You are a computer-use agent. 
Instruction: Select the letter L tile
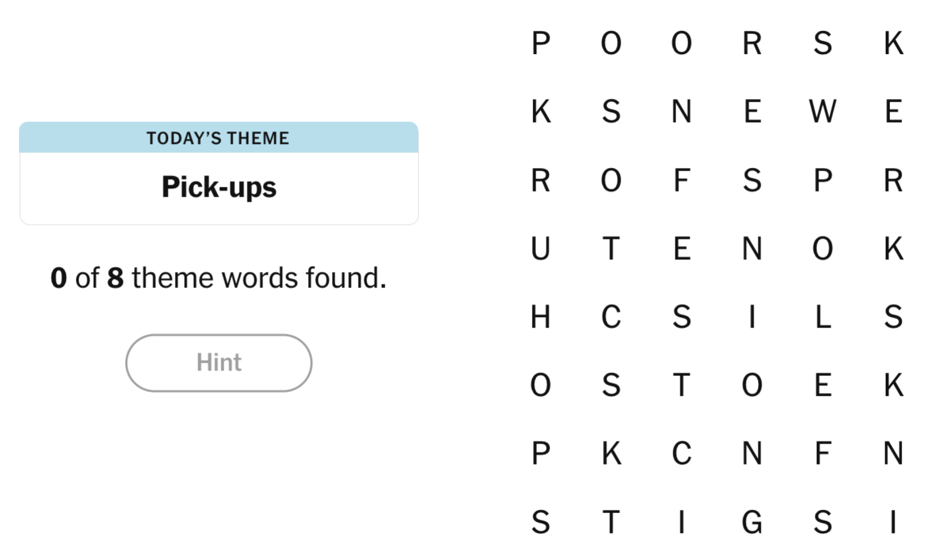point(823,317)
